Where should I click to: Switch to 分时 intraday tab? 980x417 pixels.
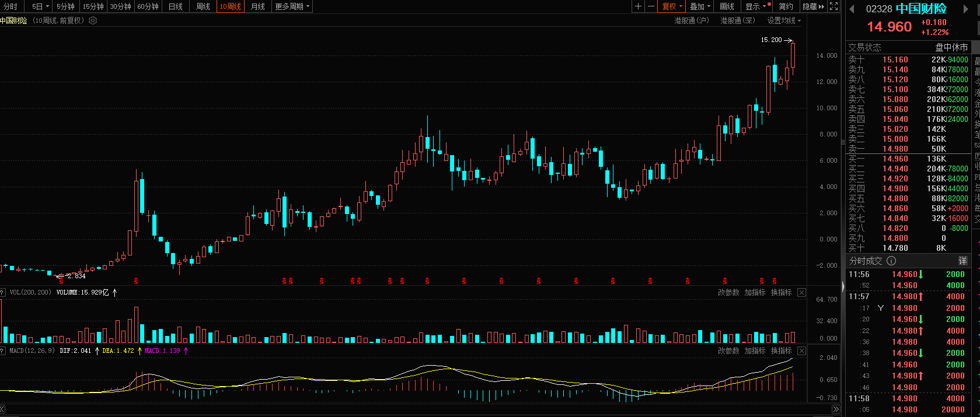[x=11, y=6]
